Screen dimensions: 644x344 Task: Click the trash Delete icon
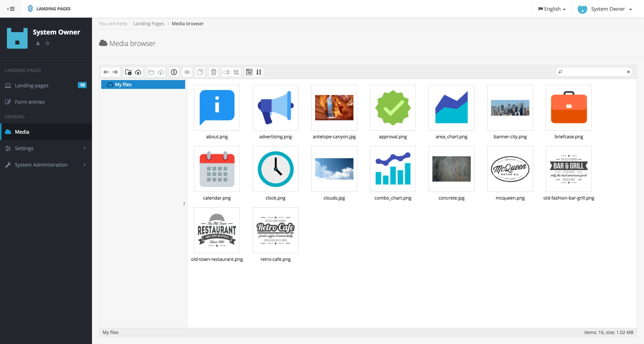pos(214,72)
